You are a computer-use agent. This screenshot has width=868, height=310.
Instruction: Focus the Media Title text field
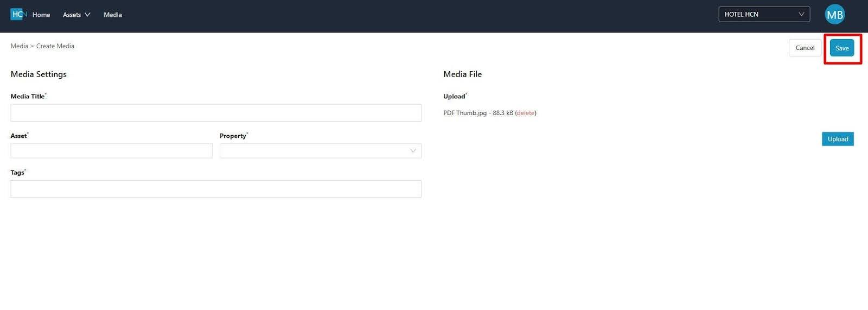[x=215, y=113]
